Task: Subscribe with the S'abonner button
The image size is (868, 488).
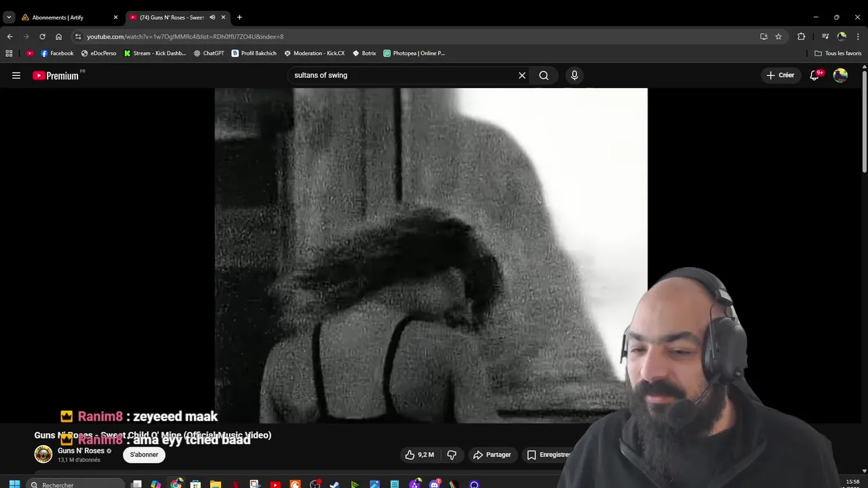Action: [x=144, y=455]
